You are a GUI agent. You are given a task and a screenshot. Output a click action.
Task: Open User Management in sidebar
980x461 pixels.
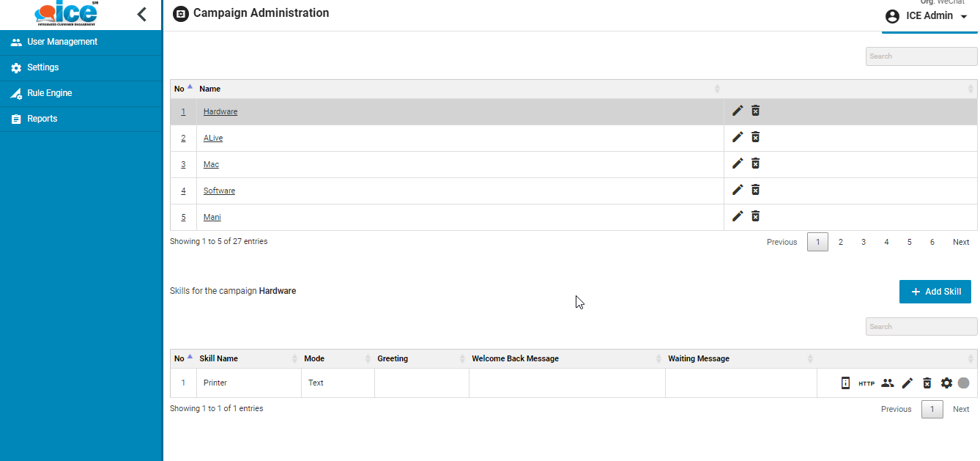click(x=62, y=42)
